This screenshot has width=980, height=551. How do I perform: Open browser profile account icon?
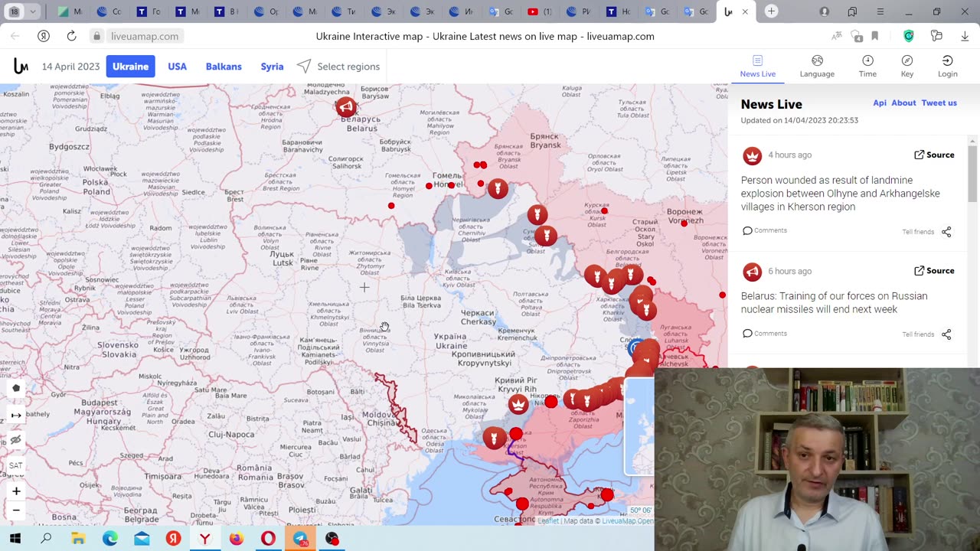(825, 11)
